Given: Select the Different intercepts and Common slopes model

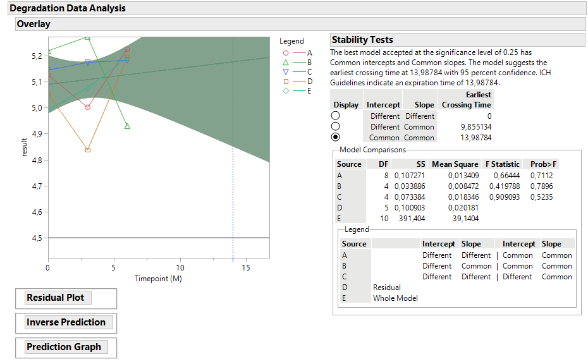Looking at the screenshot, I should click(336, 126).
